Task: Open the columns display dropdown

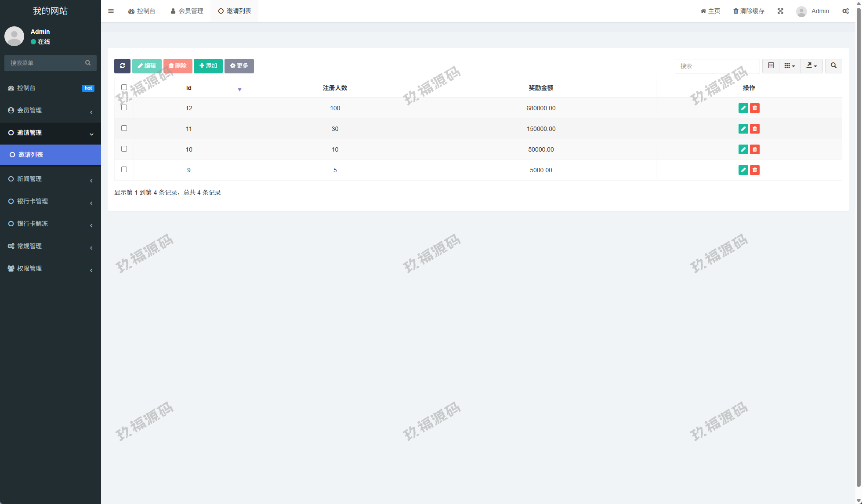Action: pyautogui.click(x=790, y=66)
